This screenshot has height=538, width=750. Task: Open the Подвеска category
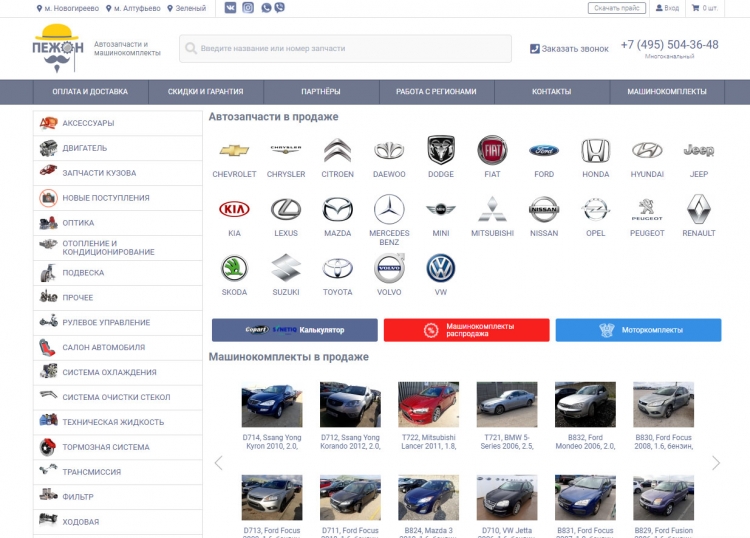click(118, 273)
